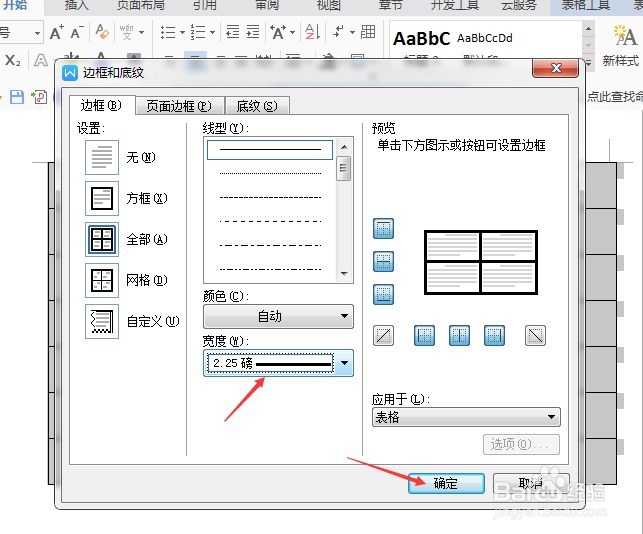Click the subscript X₂ icon
643x534 pixels.
(x=12, y=61)
